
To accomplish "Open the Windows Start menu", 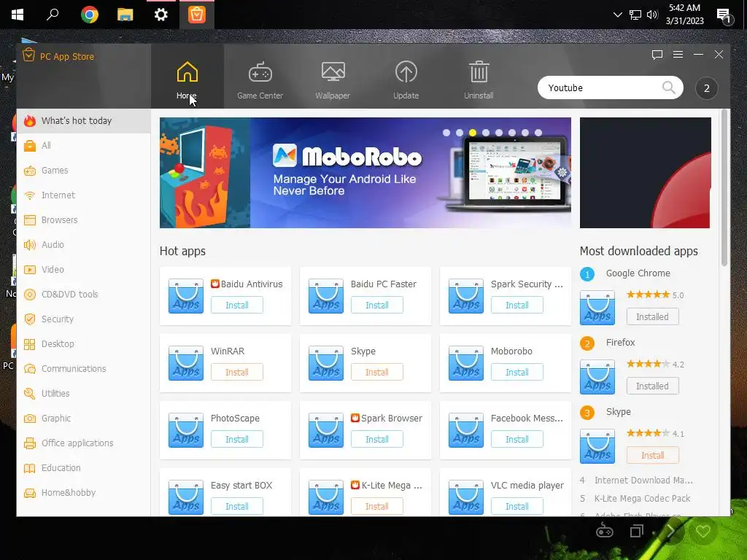I will 18,15.
